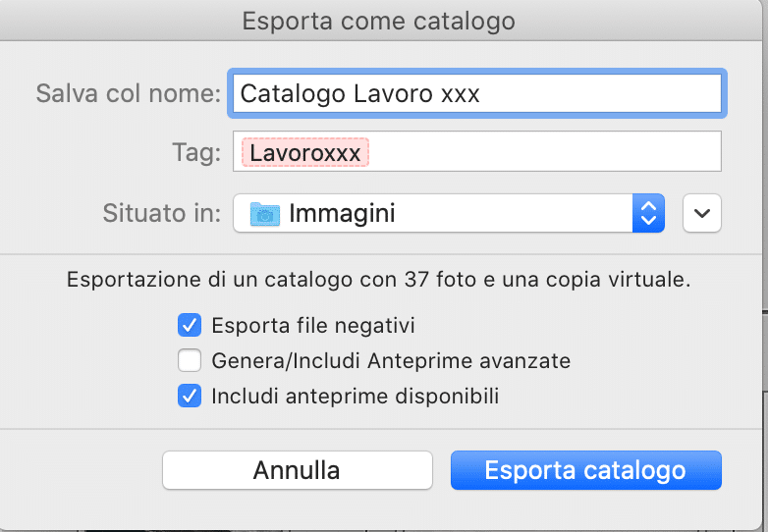Click the Salva col nome text field

click(x=477, y=93)
